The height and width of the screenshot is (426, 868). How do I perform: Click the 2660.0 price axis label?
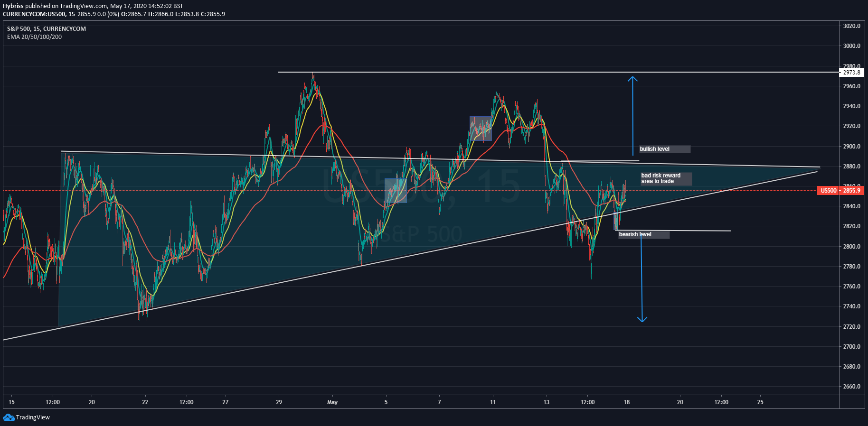852,387
